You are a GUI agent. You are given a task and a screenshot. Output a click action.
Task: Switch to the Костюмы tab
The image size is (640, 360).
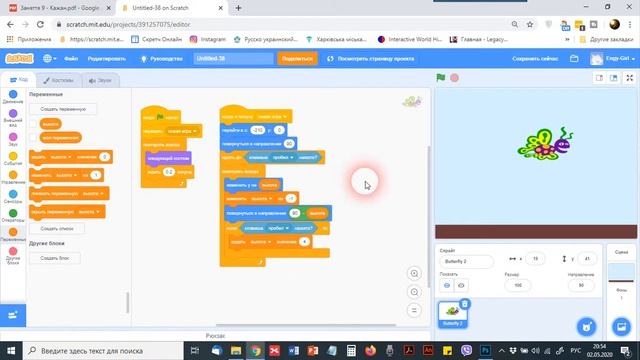[58, 80]
